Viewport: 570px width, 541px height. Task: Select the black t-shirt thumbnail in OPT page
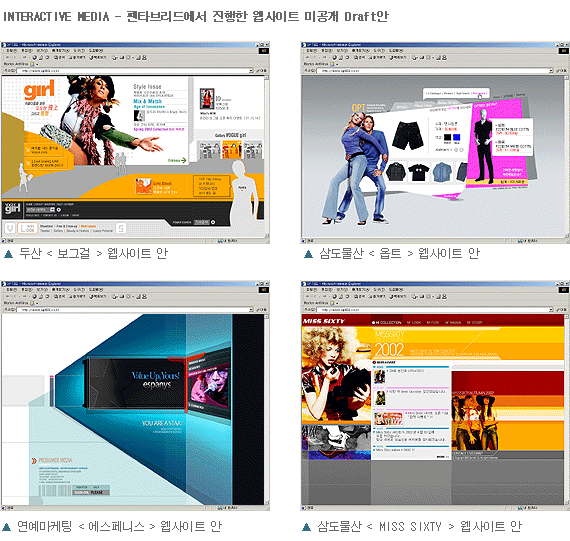point(418,172)
